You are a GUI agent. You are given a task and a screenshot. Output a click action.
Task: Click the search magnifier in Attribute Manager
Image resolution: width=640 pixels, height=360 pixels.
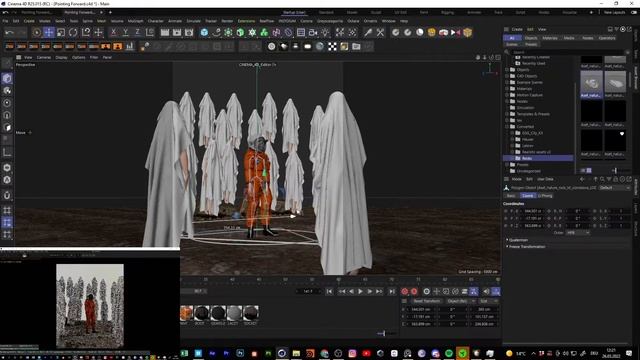[602, 179]
